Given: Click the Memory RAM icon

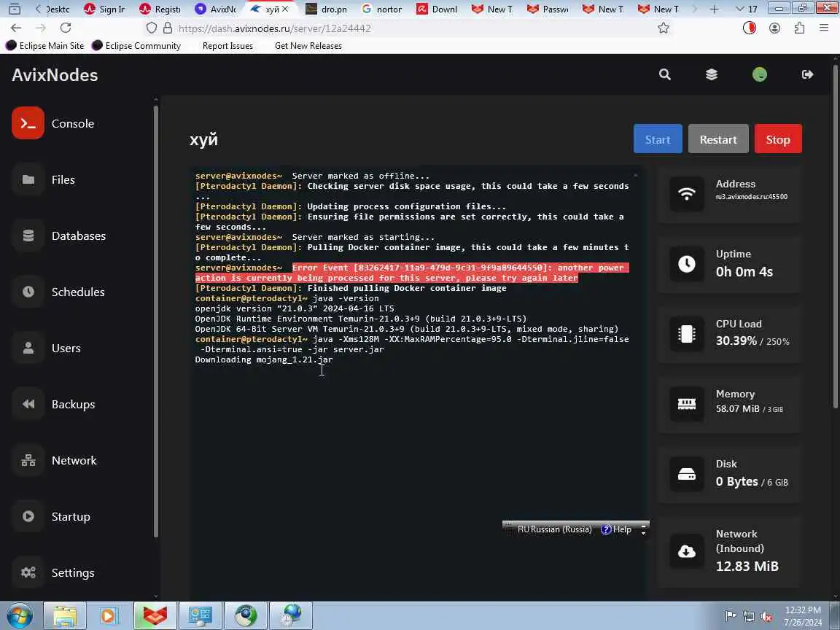Looking at the screenshot, I should pos(687,404).
